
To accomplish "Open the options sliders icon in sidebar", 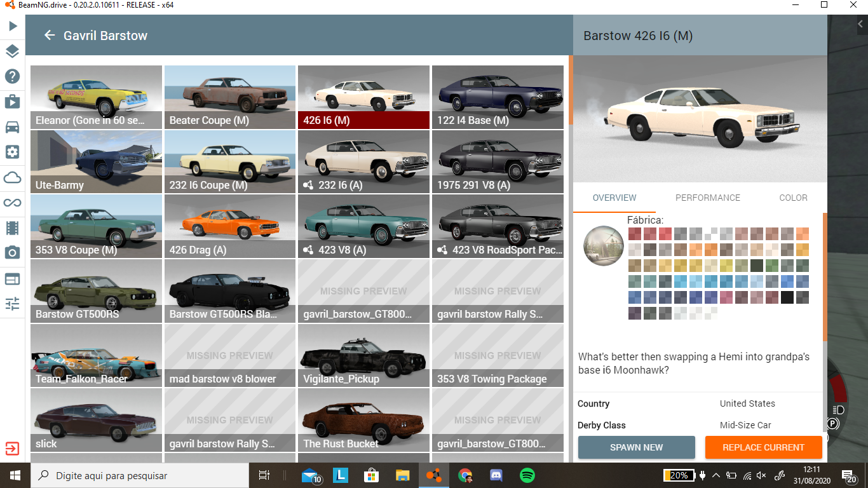I will click(x=12, y=304).
